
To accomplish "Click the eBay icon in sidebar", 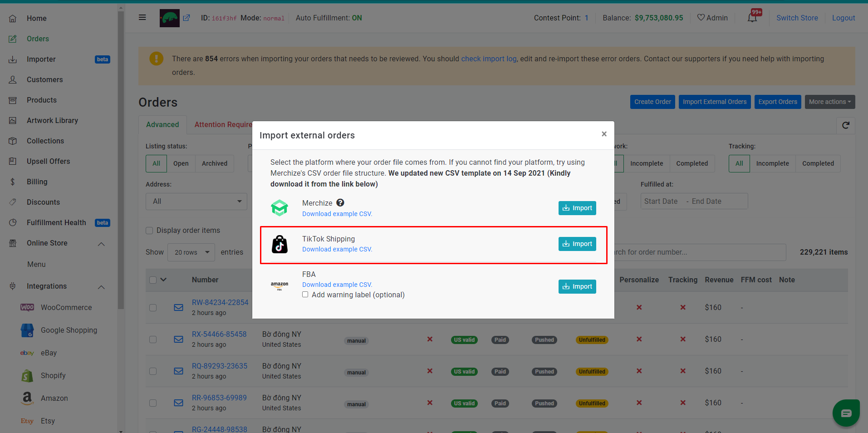I will [27, 353].
